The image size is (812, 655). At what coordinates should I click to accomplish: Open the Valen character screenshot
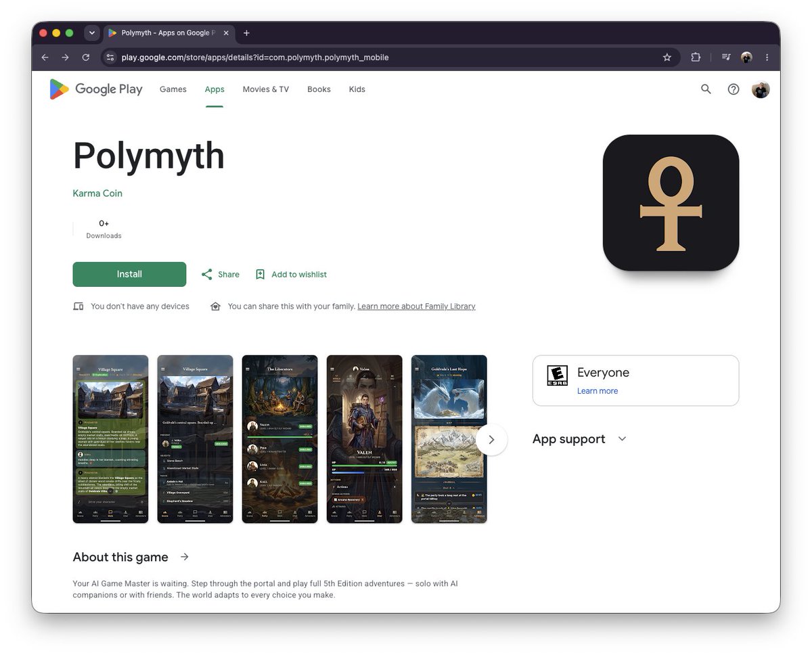[x=364, y=439]
